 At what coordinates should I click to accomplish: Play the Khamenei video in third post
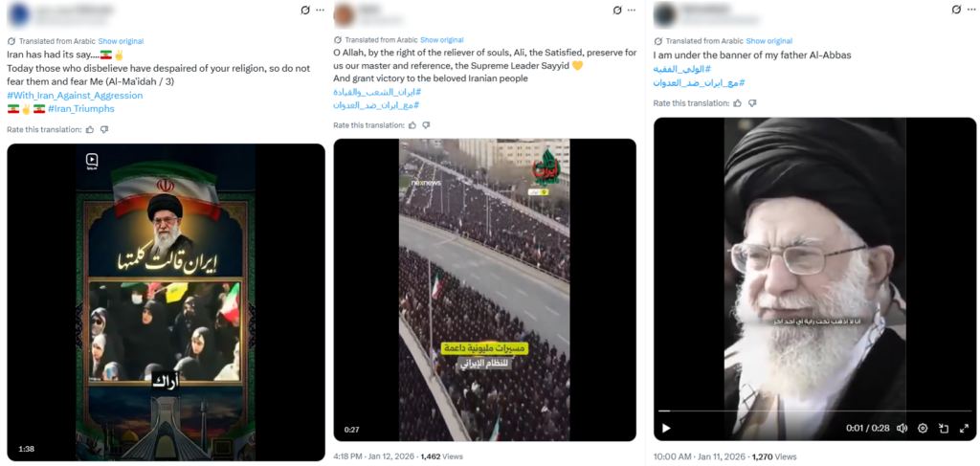[x=666, y=429]
